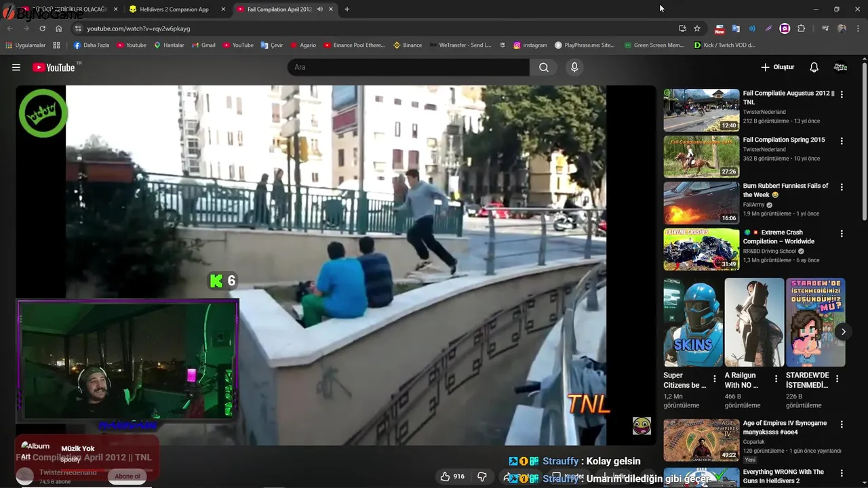Open the Uygulamalar apps shortcut

point(26,45)
